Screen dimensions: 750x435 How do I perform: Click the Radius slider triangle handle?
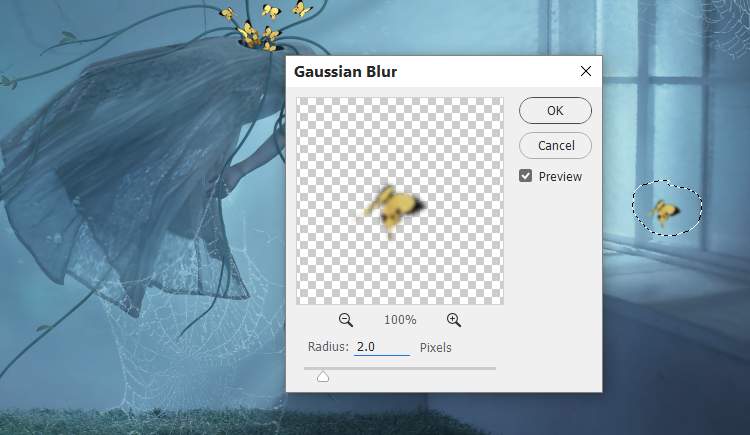(323, 376)
